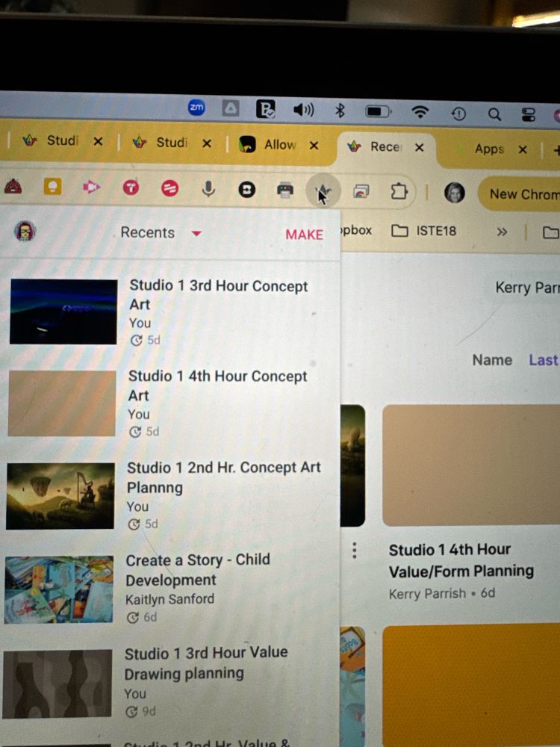
Task: Open Control Center icon in the menu bar
Action: click(x=529, y=114)
